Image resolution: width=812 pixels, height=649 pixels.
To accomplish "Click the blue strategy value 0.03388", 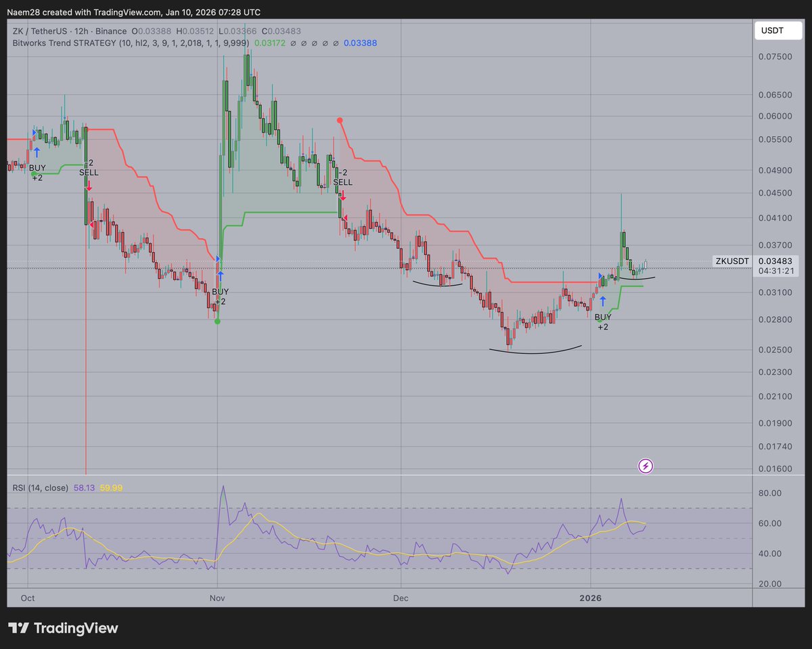I will [360, 43].
